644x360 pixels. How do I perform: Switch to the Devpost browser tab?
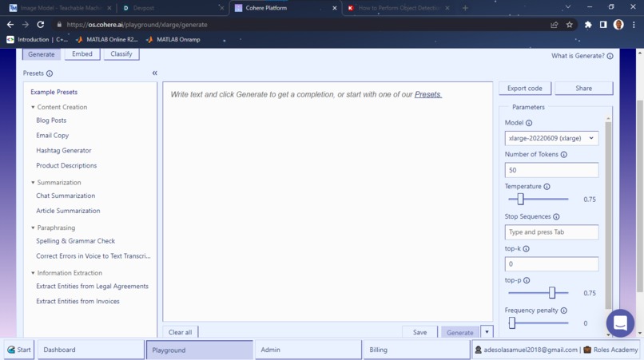173,8
